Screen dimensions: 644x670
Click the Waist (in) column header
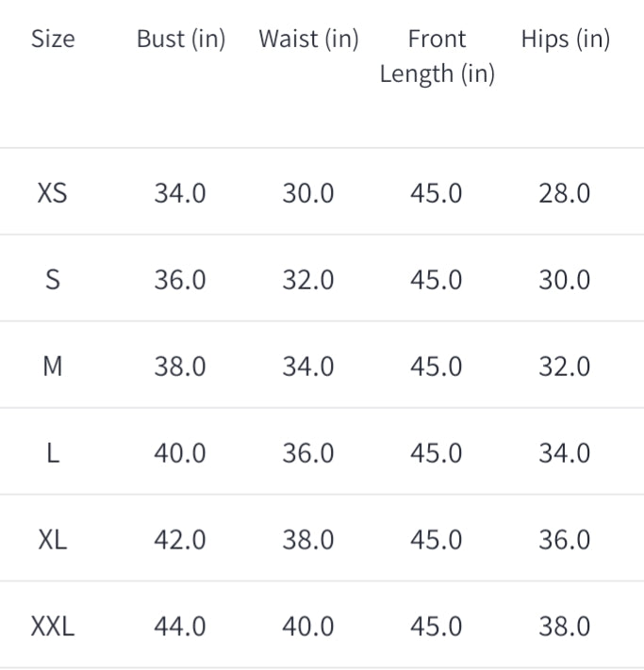[308, 40]
